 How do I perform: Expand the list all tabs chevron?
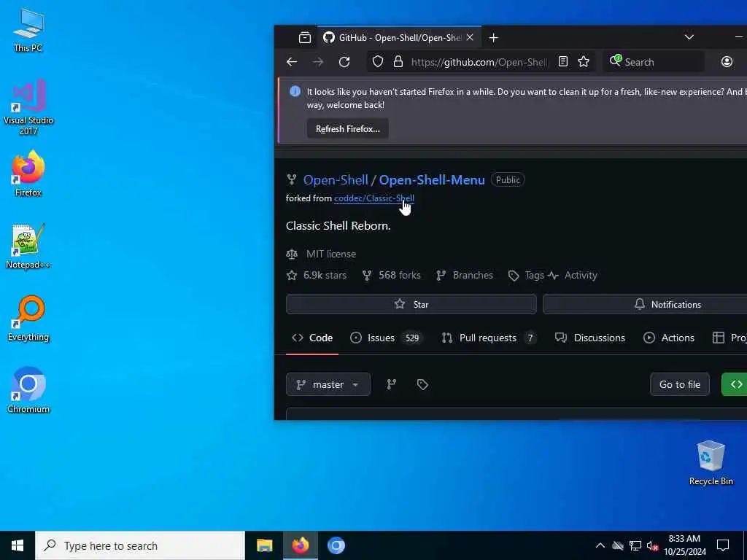pyautogui.click(x=689, y=37)
